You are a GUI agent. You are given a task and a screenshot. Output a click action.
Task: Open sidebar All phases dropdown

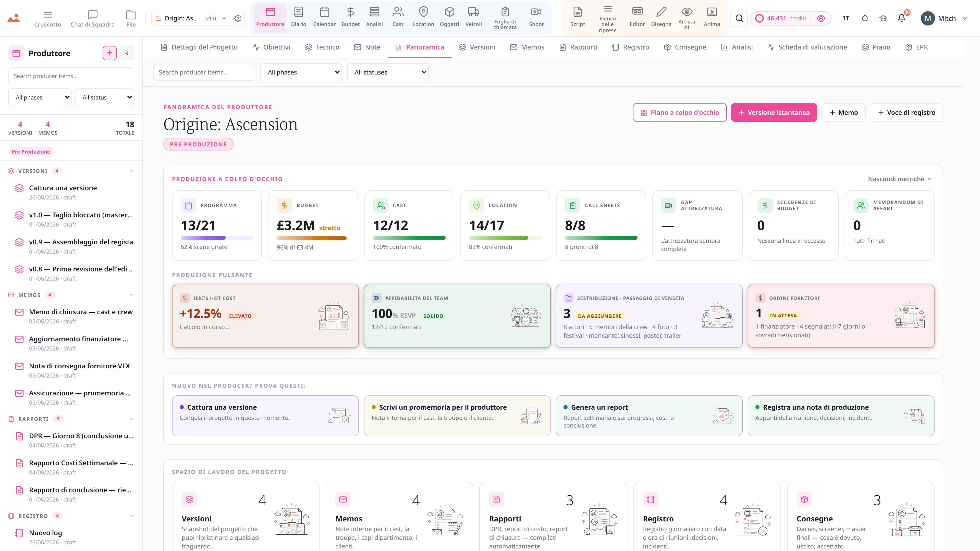[x=40, y=97]
